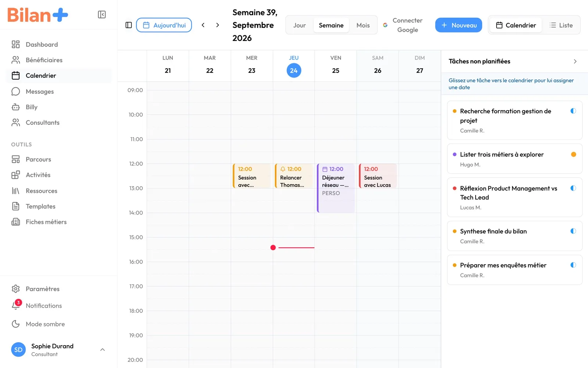Image resolution: width=588 pixels, height=368 pixels.
Task: Select Thursday 24 date circle
Action: coord(294,70)
